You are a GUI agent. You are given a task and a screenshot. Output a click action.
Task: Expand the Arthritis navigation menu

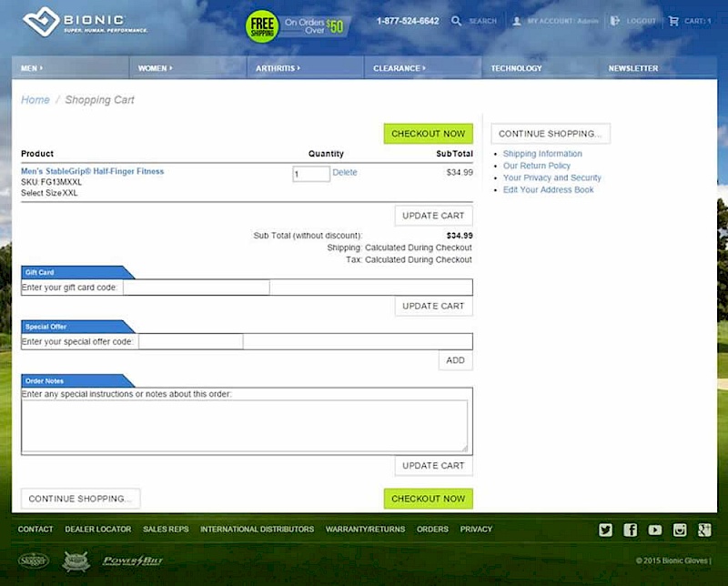(277, 68)
